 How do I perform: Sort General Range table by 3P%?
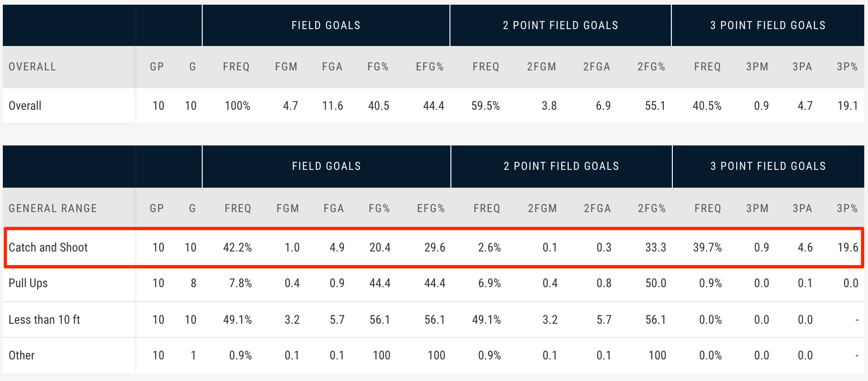pos(847,208)
